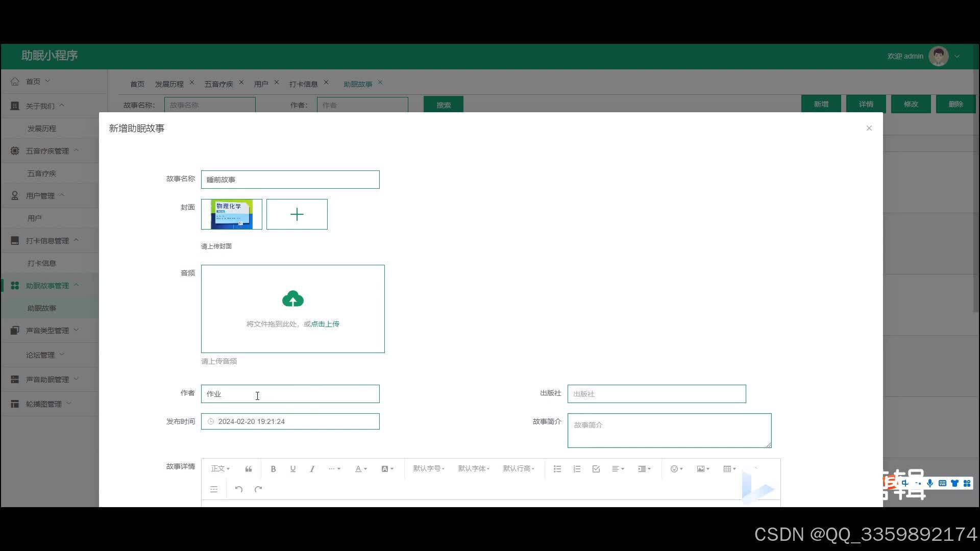Open the more formatting ellipsis menu
This screenshot has height=551, width=980.
pos(334,469)
